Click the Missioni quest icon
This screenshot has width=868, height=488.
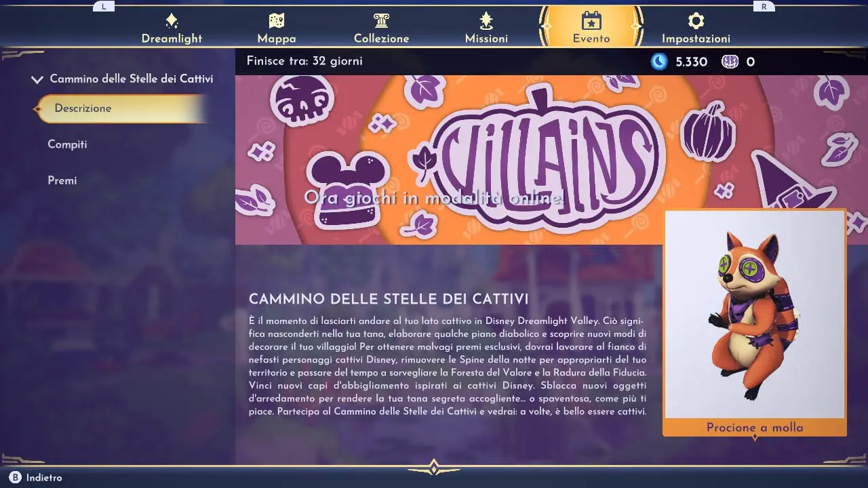coord(486,20)
